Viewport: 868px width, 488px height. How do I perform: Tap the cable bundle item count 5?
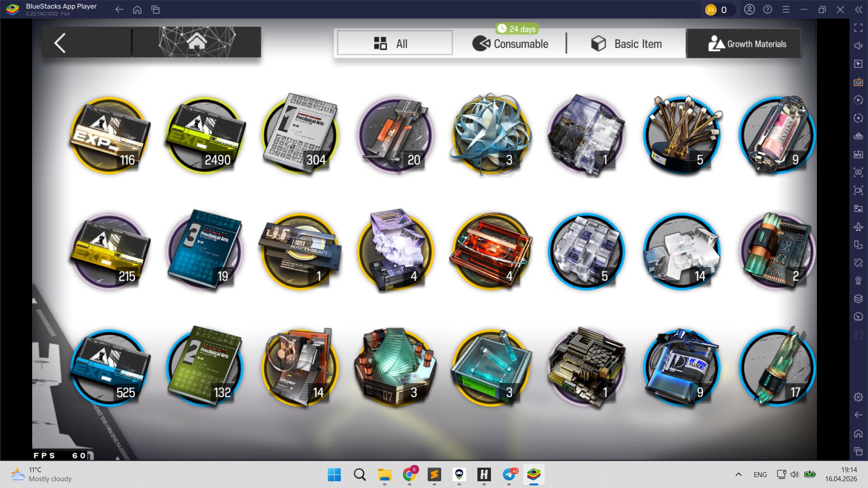tap(681, 135)
